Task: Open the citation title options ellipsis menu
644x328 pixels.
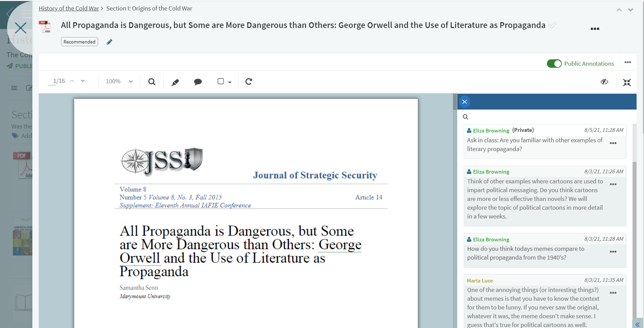Action: (x=595, y=29)
